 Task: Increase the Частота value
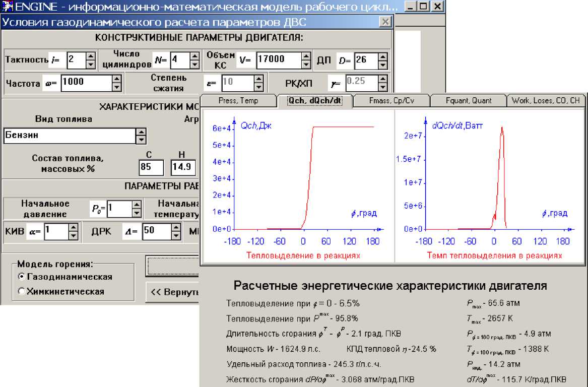(116, 79)
